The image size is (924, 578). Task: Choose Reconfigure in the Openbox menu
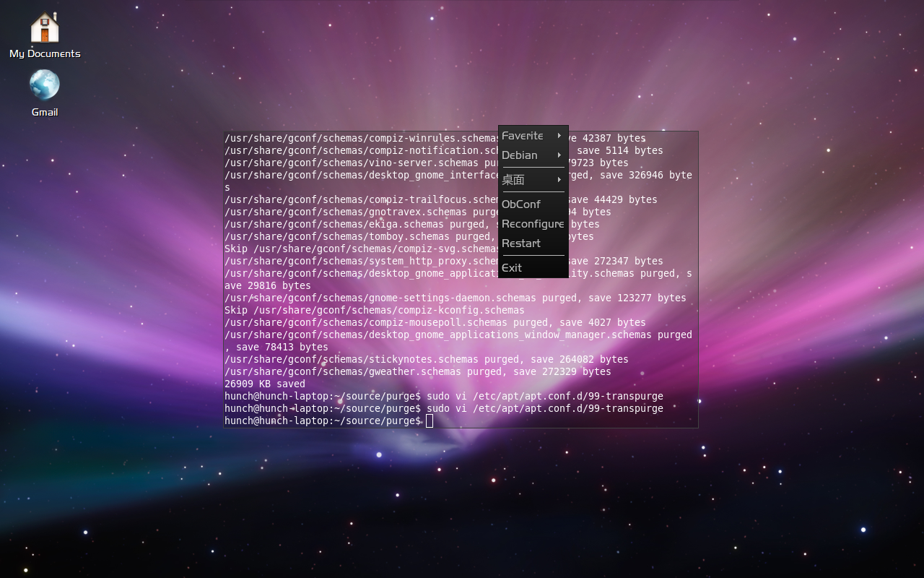(533, 224)
